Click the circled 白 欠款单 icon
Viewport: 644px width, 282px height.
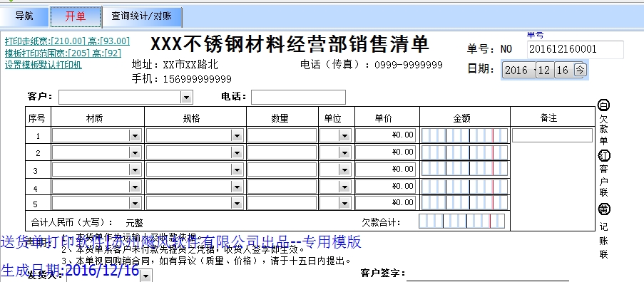[603, 105]
